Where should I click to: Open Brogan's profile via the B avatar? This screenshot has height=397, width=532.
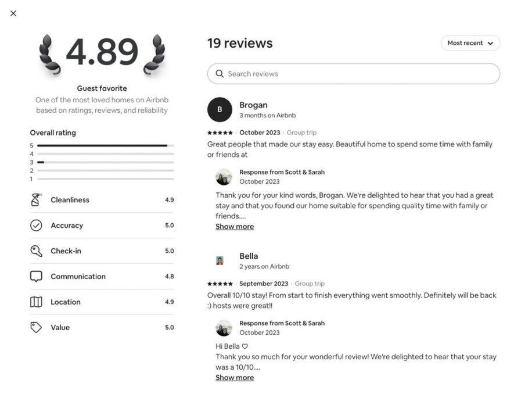(220, 110)
